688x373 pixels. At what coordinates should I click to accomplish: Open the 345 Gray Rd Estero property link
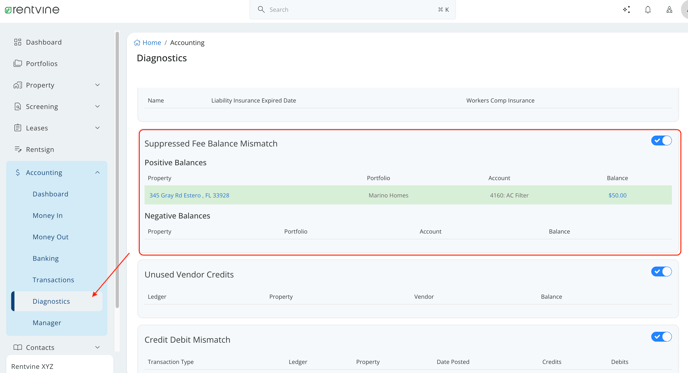click(189, 195)
